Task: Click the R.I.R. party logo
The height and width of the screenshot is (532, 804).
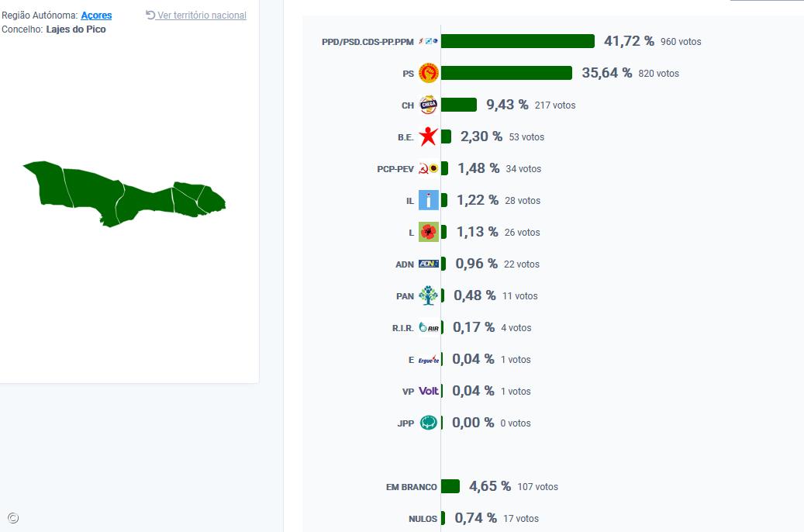Action: point(428,327)
